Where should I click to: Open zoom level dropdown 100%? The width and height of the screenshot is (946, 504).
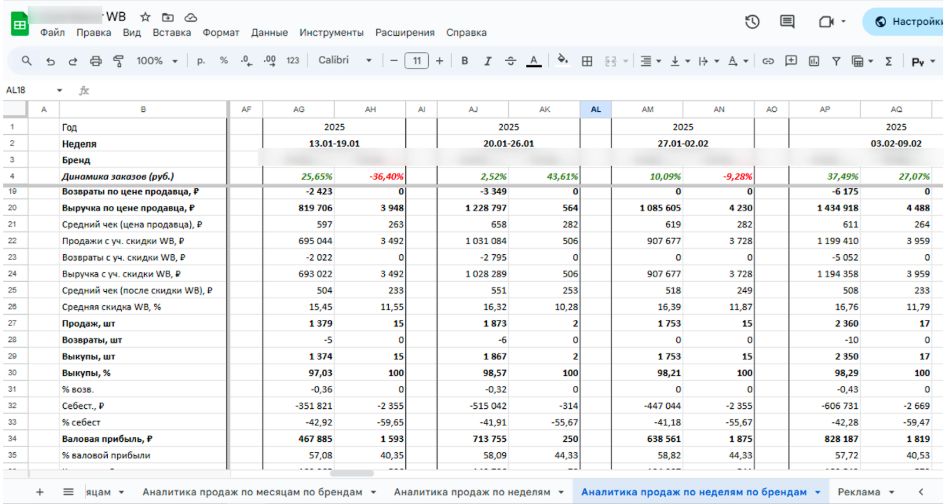[157, 60]
